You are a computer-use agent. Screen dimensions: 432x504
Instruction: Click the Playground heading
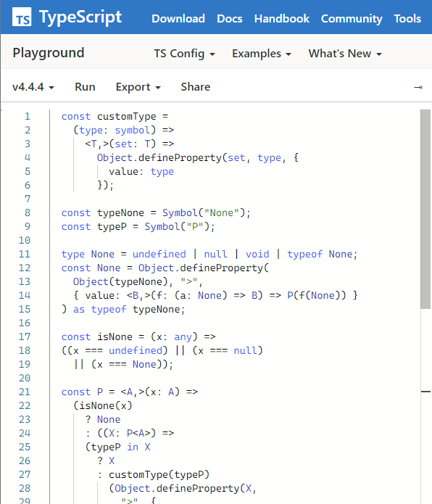tap(49, 53)
